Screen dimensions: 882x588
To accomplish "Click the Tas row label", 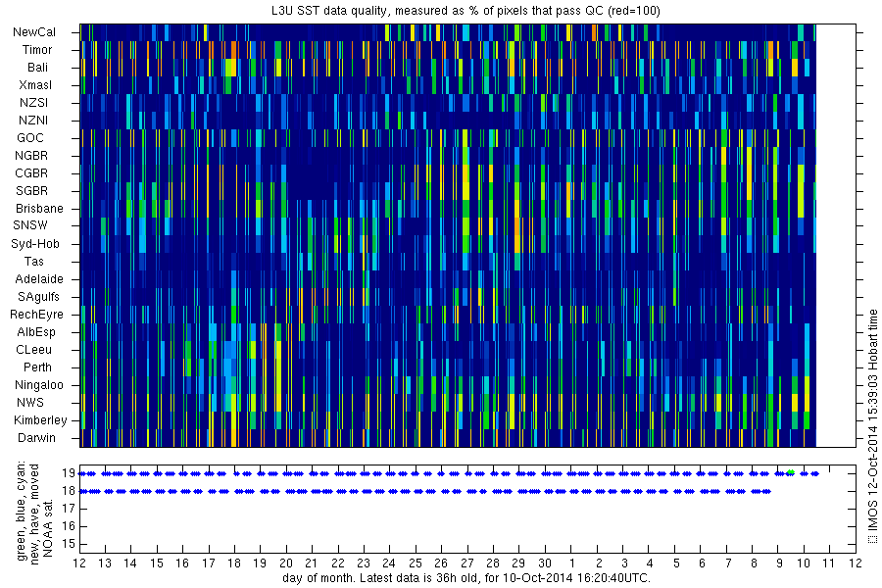I will (33, 261).
